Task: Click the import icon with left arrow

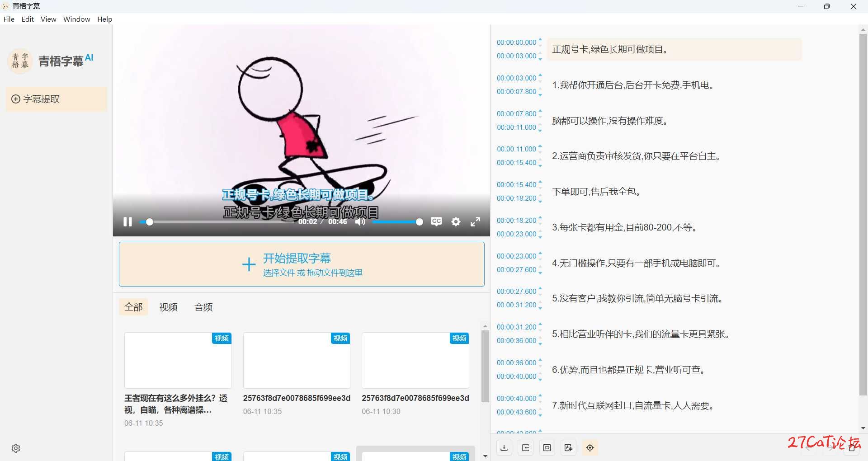Action: point(525,447)
